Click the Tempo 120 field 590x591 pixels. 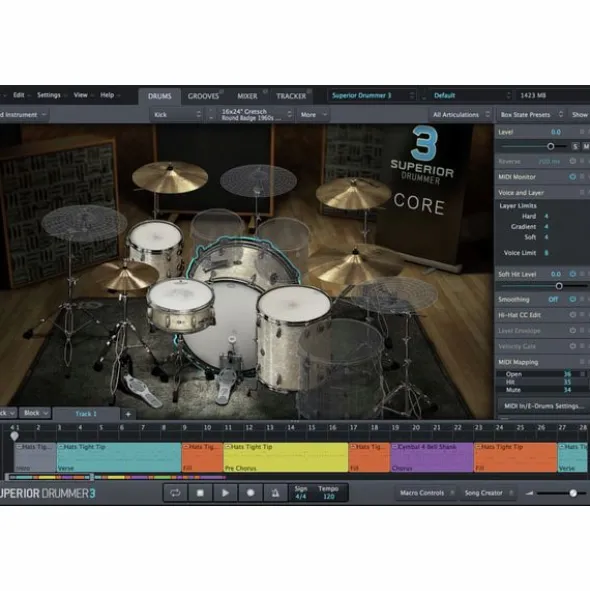328,493
